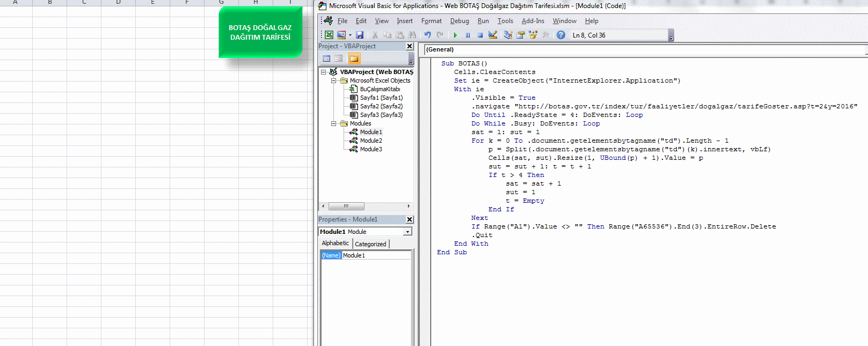The image size is (868, 346).
Task: Open the Properties Window icon
Action: click(520, 35)
